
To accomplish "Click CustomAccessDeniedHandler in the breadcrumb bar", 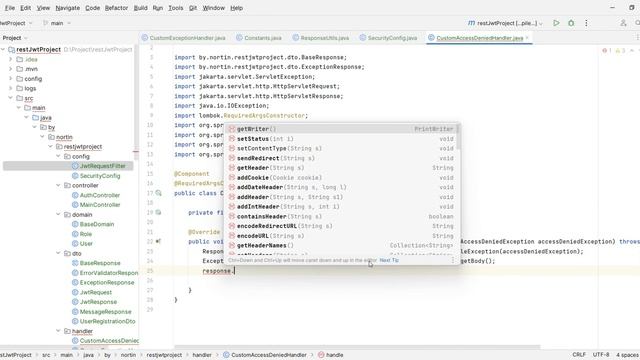I will [x=265, y=355].
